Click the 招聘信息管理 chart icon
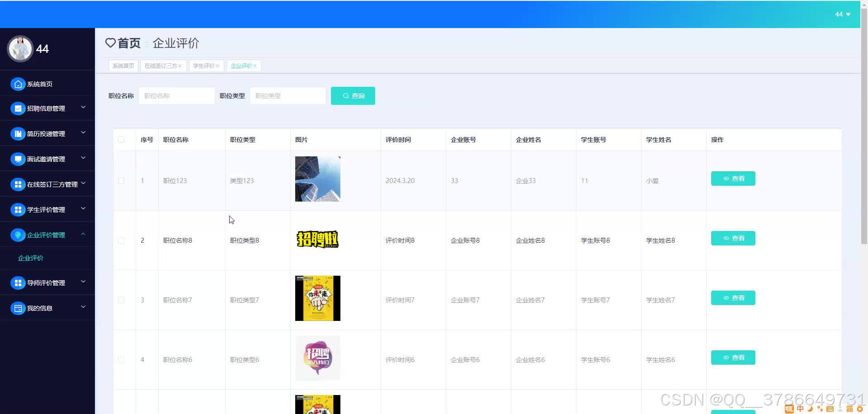The width and height of the screenshot is (868, 414). pos(18,108)
